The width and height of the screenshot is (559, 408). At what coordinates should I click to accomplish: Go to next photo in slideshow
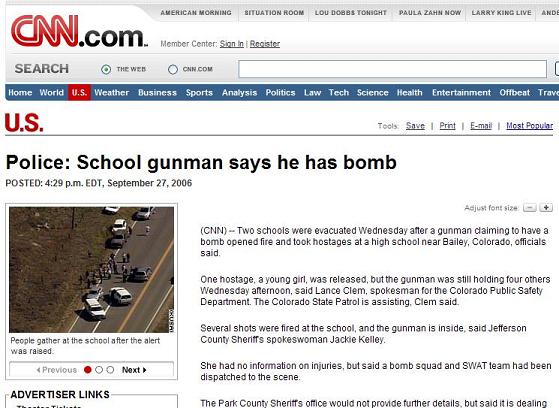click(134, 370)
